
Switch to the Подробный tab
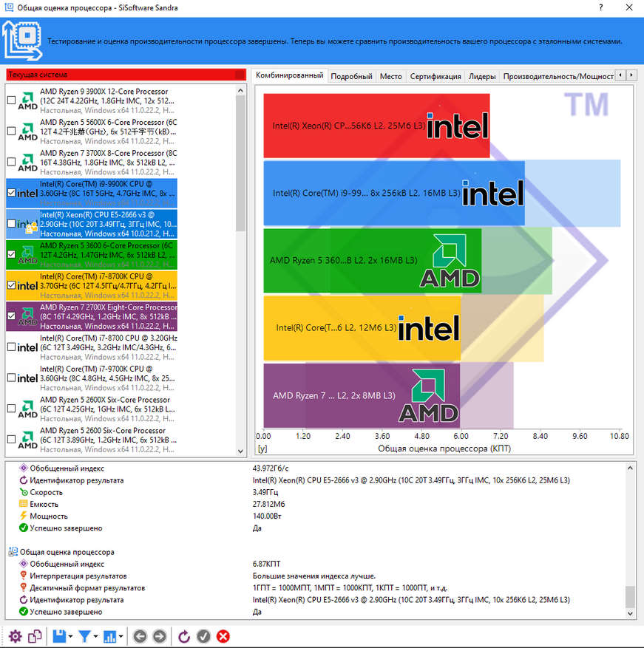(351, 76)
